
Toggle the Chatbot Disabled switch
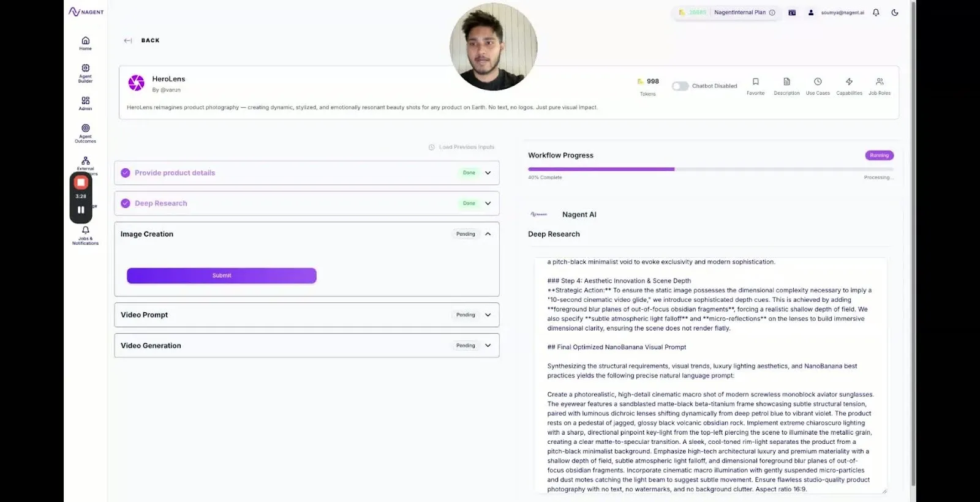click(x=680, y=86)
